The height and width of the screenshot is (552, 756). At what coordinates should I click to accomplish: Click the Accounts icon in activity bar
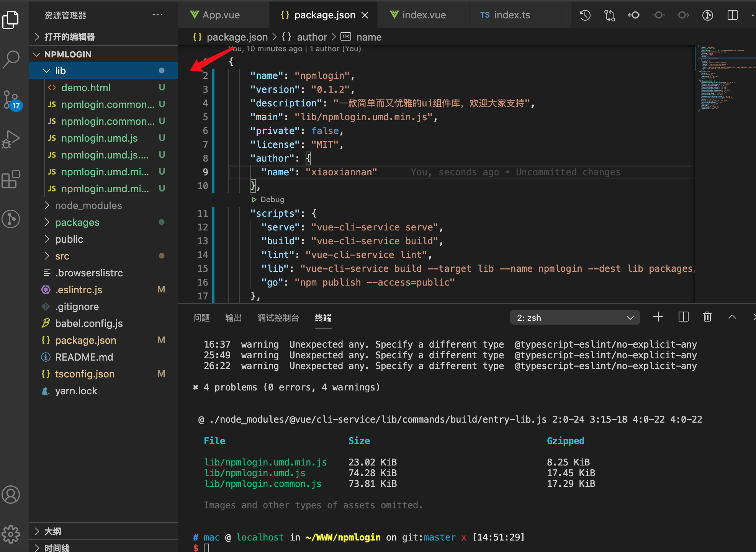11,495
